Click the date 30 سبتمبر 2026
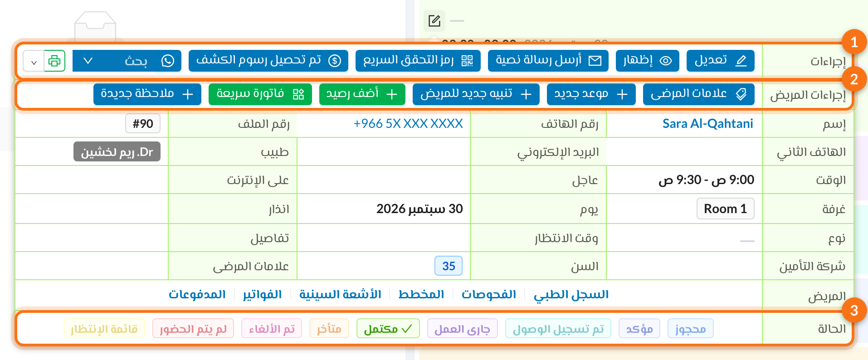The width and height of the screenshot is (868, 360). point(419,209)
